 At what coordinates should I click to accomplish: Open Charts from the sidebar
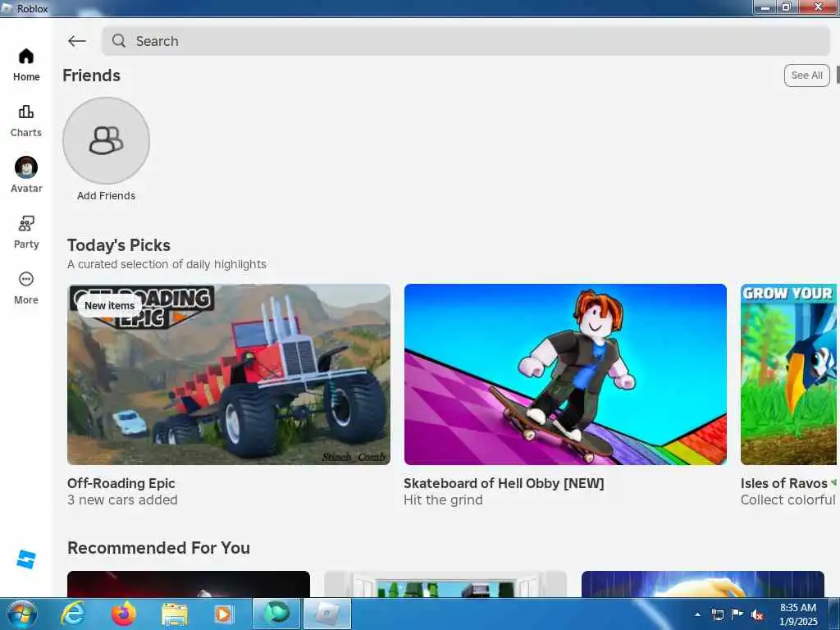(26, 121)
